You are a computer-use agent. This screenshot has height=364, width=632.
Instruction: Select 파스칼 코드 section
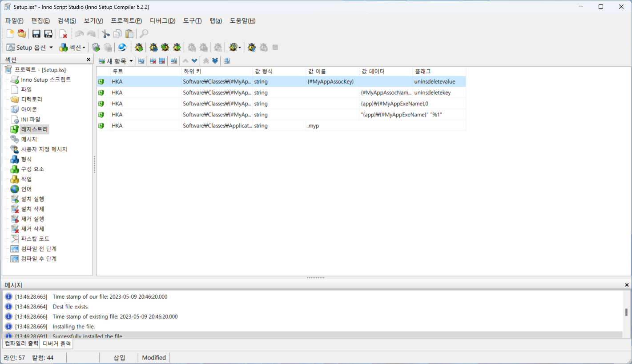35,239
